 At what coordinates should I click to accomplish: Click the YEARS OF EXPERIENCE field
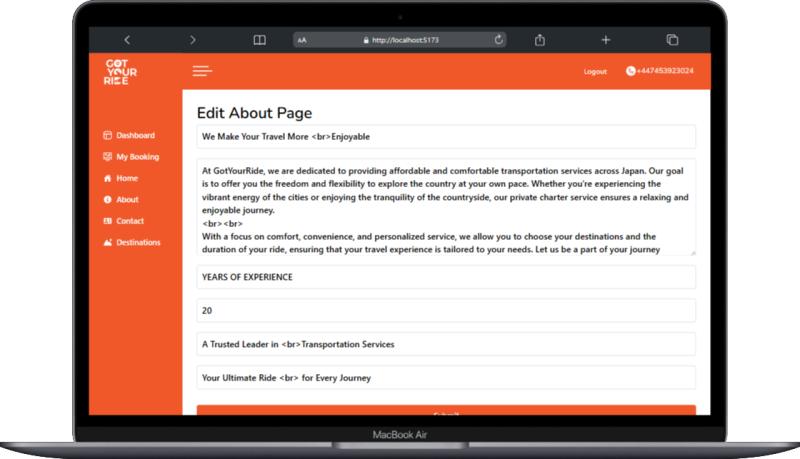[446, 277]
